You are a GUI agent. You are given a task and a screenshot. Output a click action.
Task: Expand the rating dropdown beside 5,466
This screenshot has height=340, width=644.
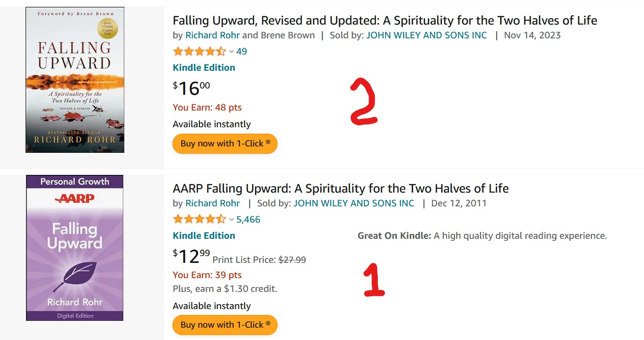pyautogui.click(x=232, y=219)
